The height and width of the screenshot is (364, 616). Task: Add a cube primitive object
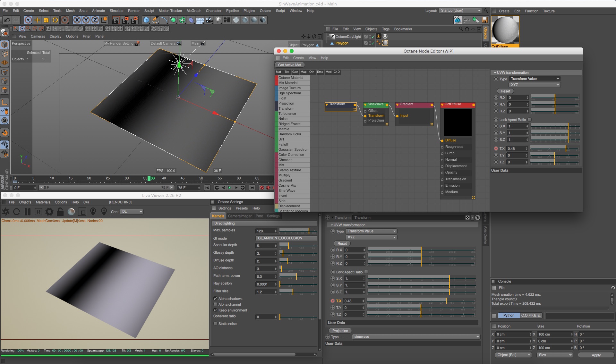pos(146,20)
